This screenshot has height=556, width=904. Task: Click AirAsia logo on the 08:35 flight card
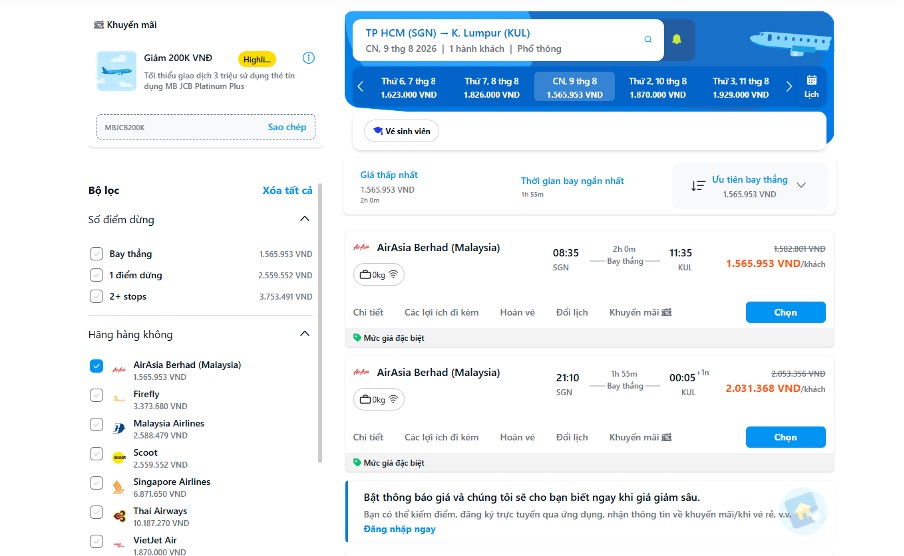point(361,247)
